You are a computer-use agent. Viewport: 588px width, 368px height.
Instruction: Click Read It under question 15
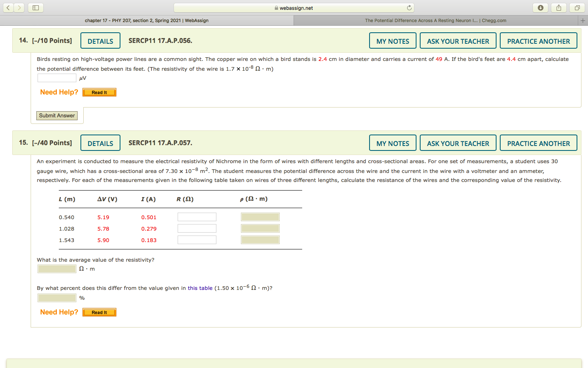[99, 312]
